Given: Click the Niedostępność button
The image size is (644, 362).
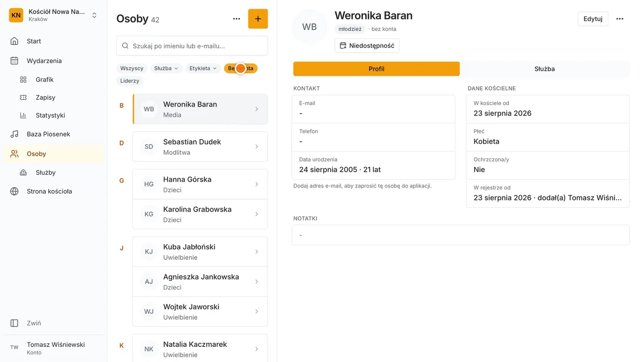Looking at the screenshot, I should point(367,46).
